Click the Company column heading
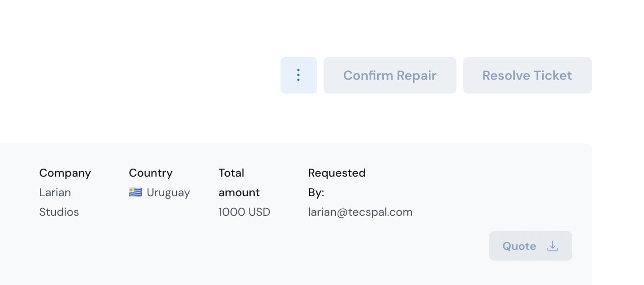Viewport: 644px width, 285px height. [65, 173]
